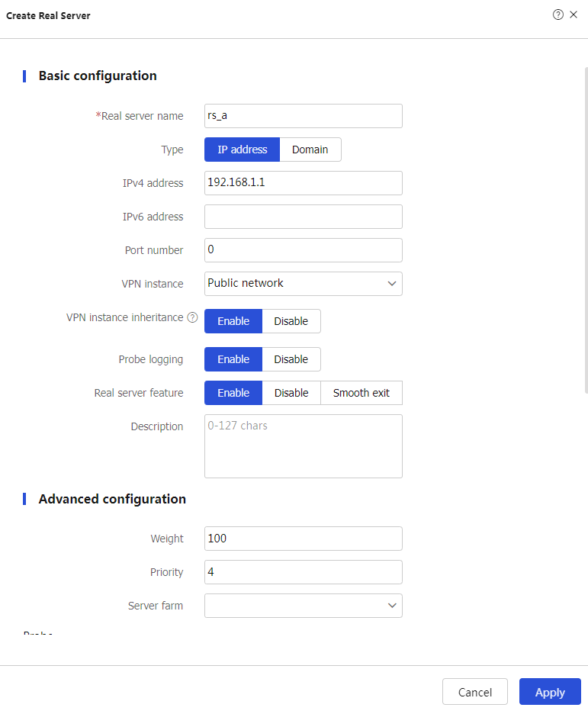Click the Apply button

tap(550, 692)
